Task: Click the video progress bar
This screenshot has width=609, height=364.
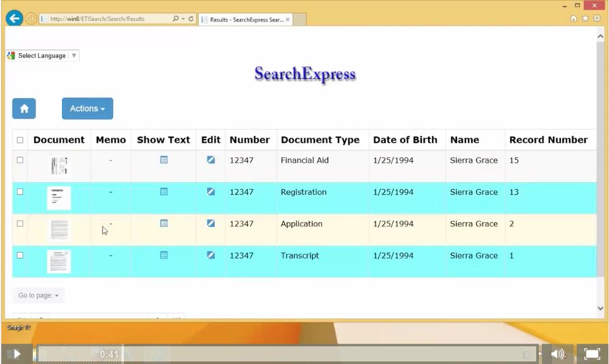Action: [287, 354]
